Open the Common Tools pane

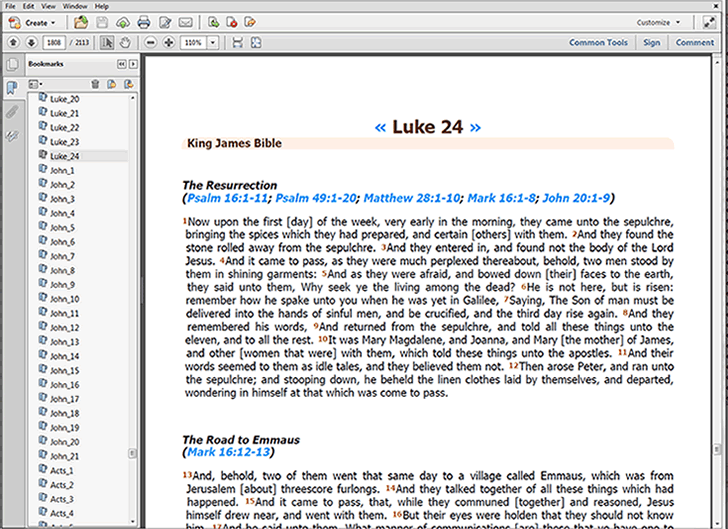(x=598, y=42)
